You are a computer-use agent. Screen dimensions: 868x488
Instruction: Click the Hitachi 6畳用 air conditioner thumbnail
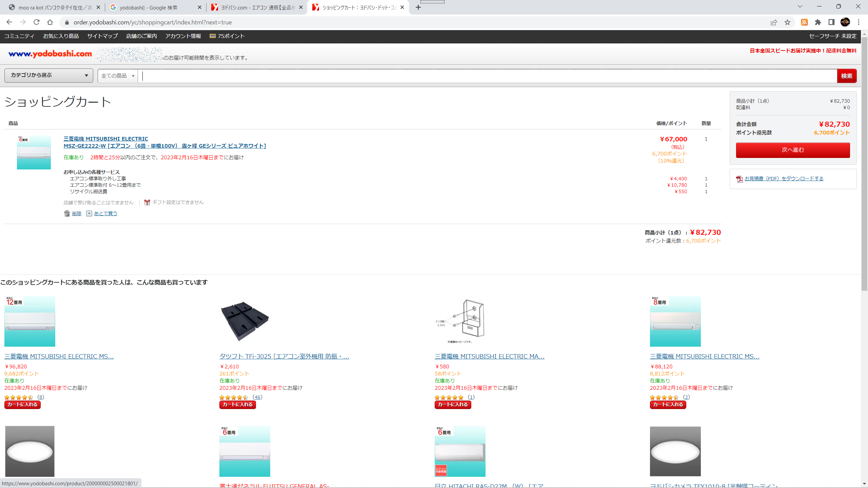click(460, 451)
